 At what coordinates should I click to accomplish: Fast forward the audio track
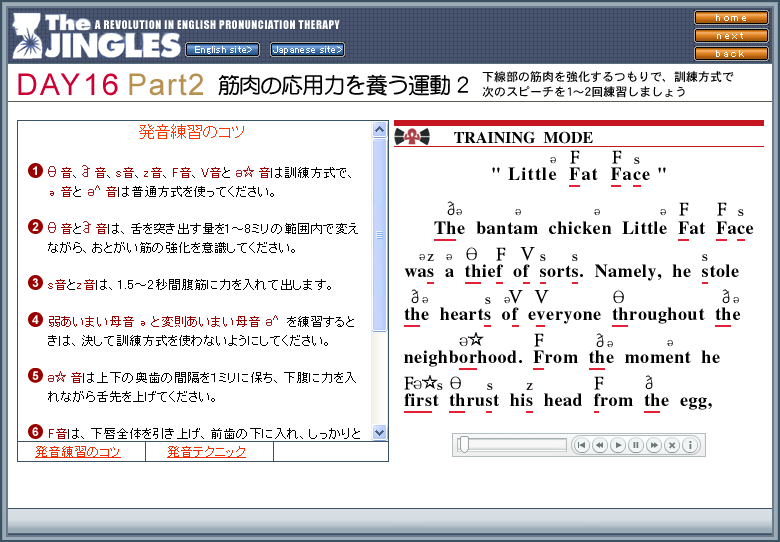pos(653,445)
